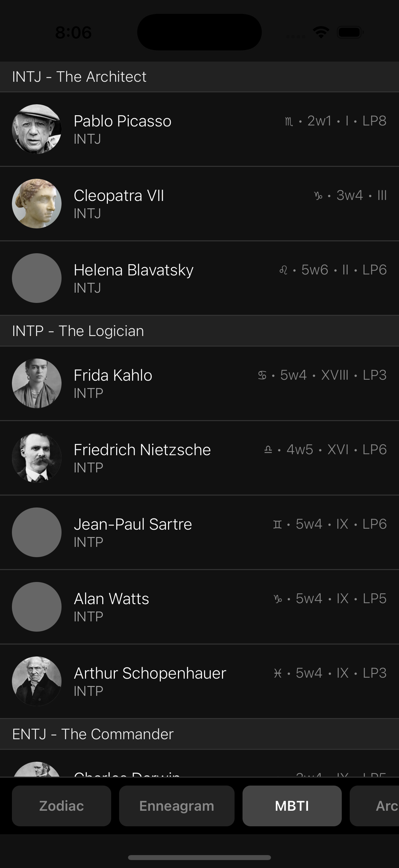The height and width of the screenshot is (868, 399).
Task: Switch to the Enneagram tab
Action: pyautogui.click(x=176, y=806)
